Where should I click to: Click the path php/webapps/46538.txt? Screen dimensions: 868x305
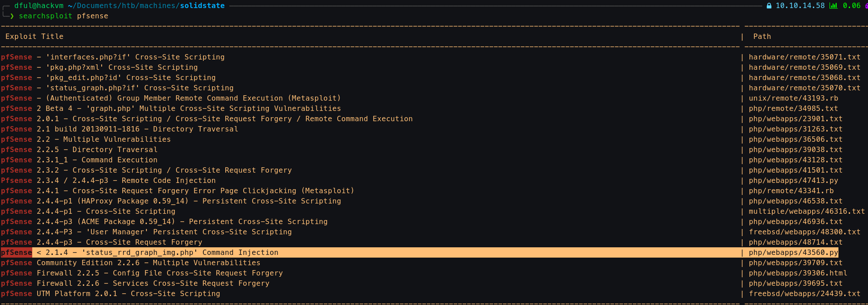tap(796, 201)
